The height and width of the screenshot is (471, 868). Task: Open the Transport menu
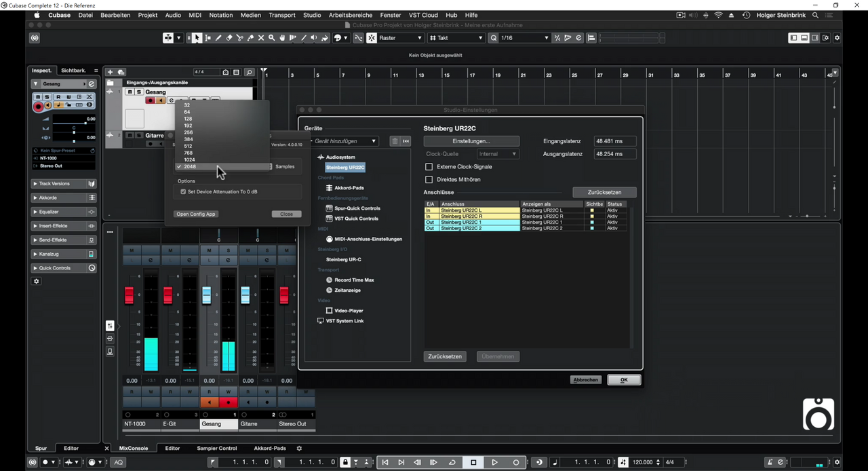(282, 15)
